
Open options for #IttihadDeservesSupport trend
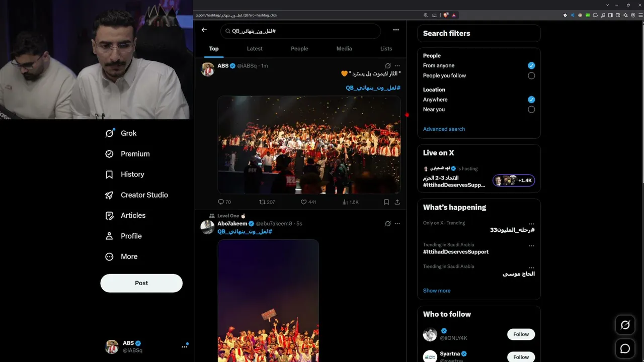[531, 246]
